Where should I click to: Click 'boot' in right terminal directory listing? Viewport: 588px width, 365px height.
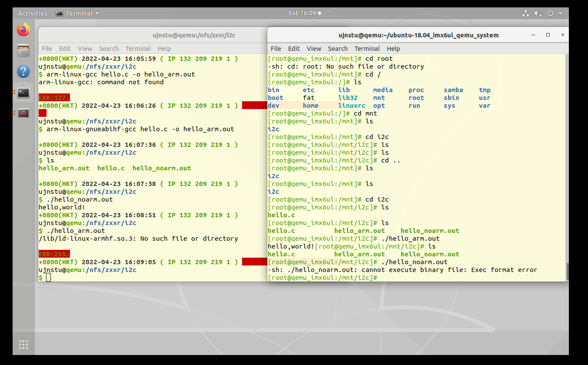point(276,98)
